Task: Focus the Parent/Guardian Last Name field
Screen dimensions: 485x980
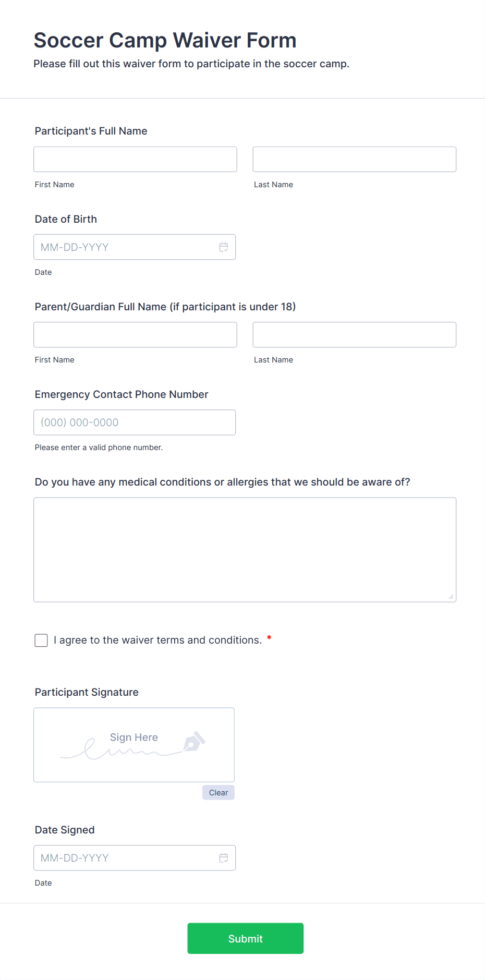Action: [354, 335]
